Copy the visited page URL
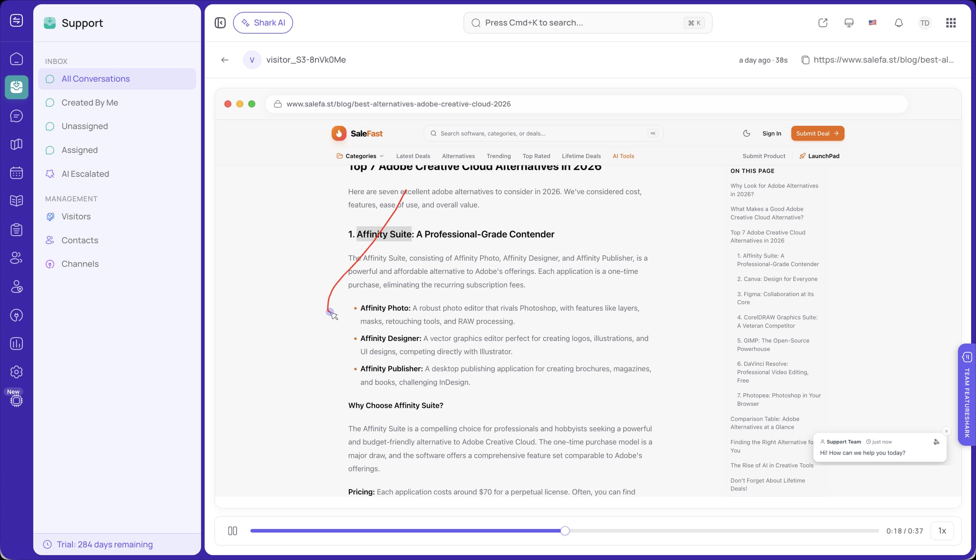976x560 pixels. pos(805,60)
